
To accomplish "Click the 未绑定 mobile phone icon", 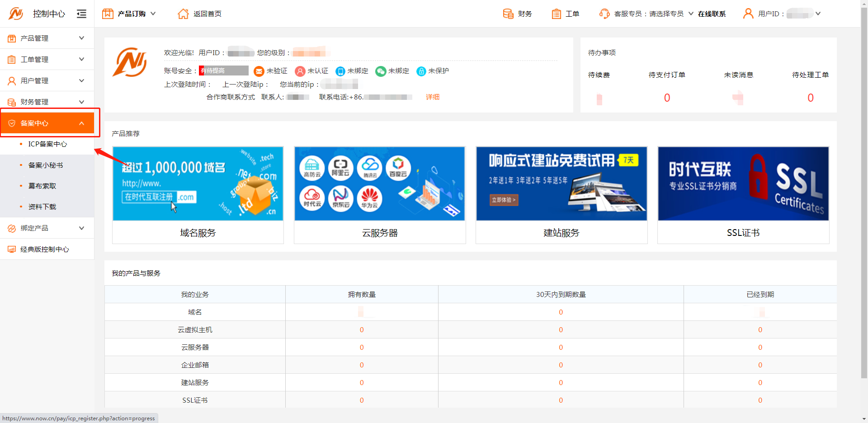I will [340, 71].
